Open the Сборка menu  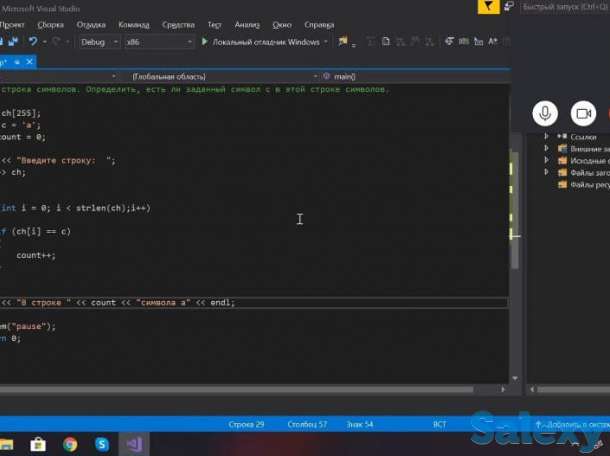click(x=50, y=23)
